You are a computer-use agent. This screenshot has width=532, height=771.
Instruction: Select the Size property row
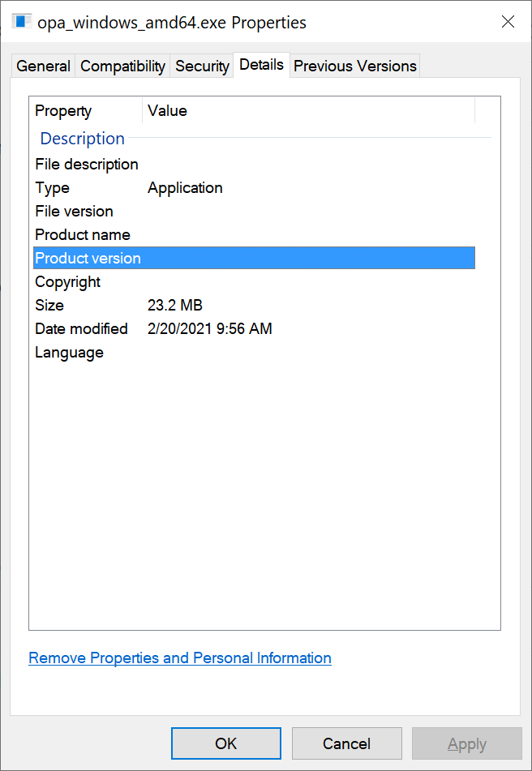[x=254, y=306]
